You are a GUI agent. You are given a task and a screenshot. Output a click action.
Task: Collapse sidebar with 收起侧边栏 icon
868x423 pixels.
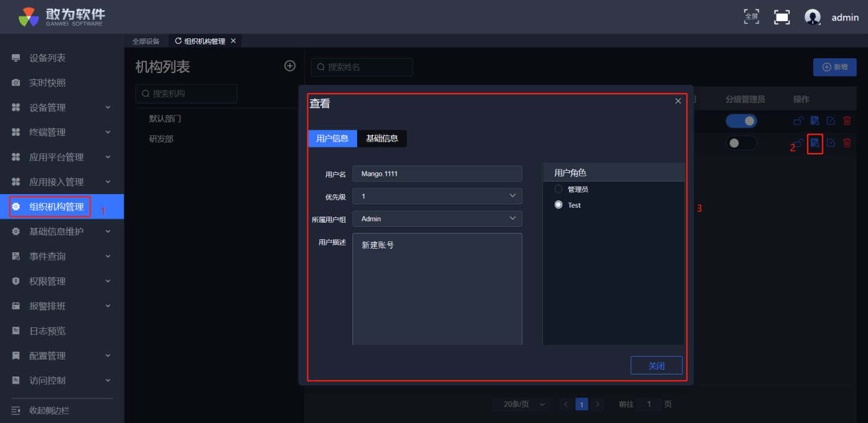pyautogui.click(x=16, y=410)
